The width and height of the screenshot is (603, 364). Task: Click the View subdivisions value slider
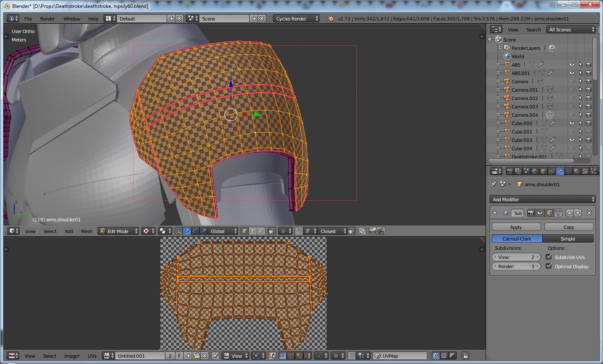[x=516, y=257]
